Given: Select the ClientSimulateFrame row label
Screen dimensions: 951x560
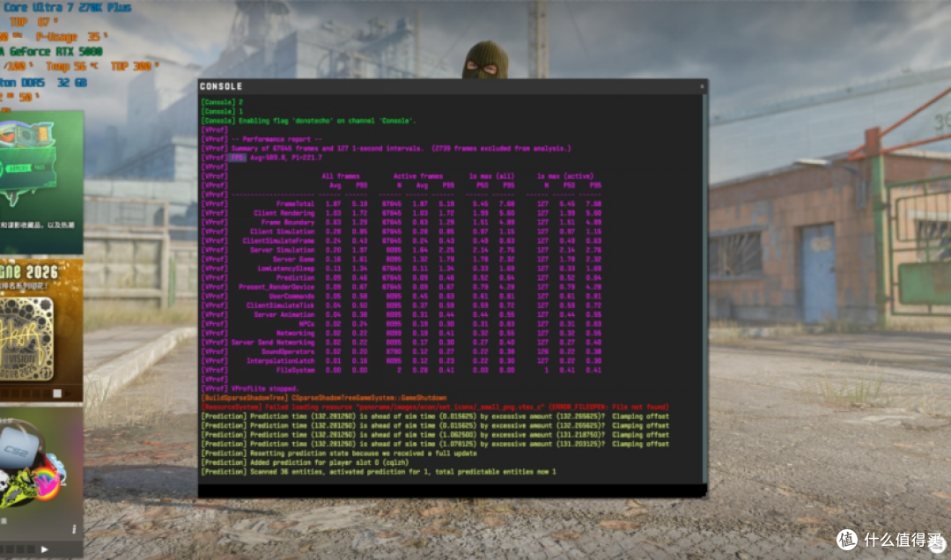Looking at the screenshot, I should click(x=278, y=241).
